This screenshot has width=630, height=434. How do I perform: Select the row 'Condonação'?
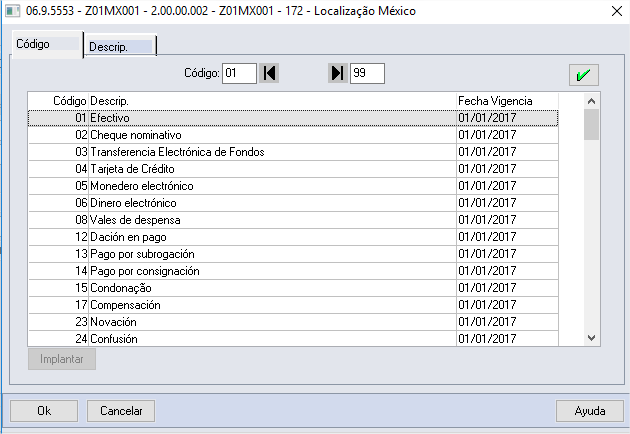[293, 288]
